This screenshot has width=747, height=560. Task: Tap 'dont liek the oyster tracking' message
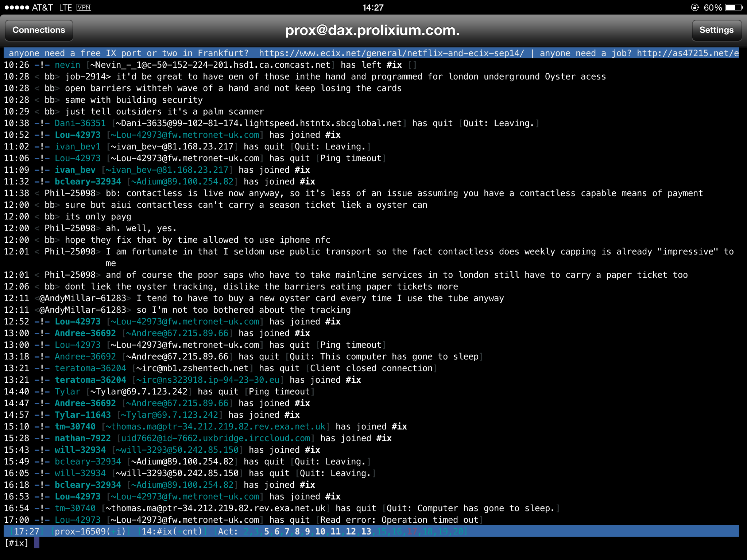pos(262,287)
